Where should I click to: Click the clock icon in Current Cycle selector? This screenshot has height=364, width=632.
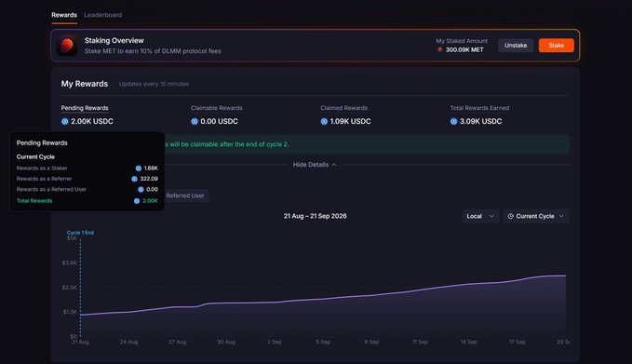[510, 216]
